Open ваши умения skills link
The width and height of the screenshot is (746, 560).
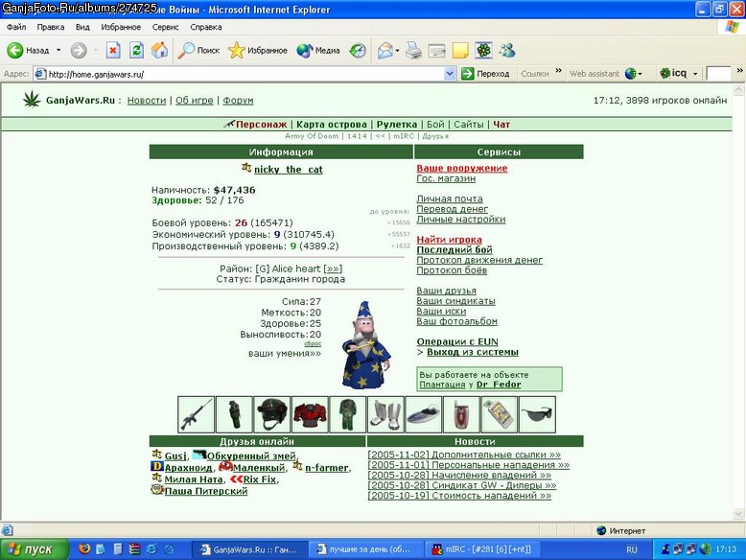(285, 354)
